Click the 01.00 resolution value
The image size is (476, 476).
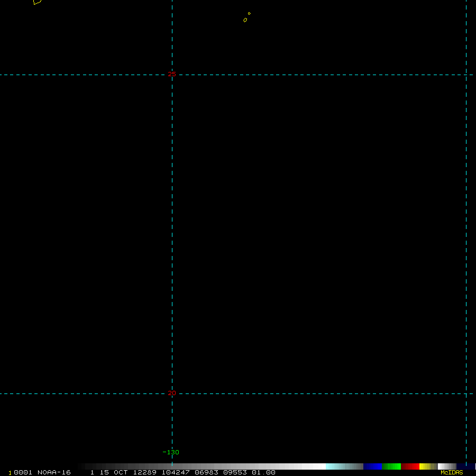point(263,473)
